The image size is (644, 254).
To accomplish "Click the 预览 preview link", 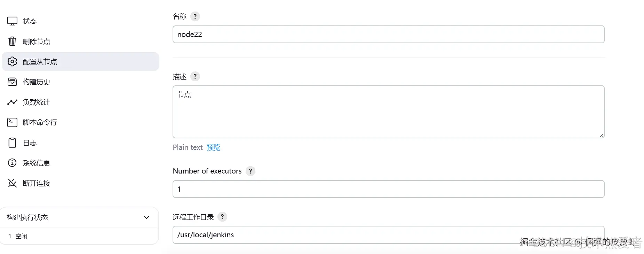I will [213, 147].
